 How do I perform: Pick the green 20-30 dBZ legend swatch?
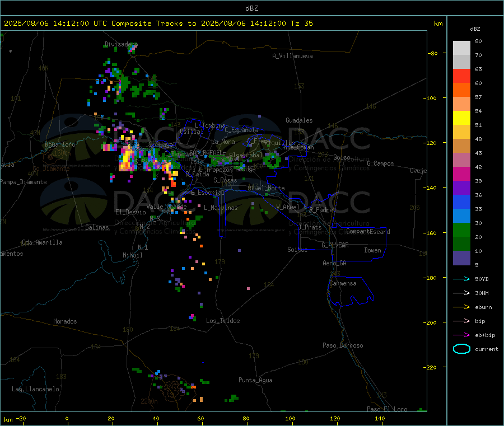coord(461,230)
